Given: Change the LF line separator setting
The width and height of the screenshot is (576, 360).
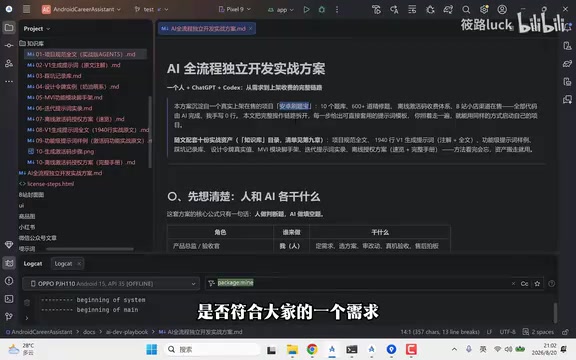Looking at the screenshot, I should [489, 332].
